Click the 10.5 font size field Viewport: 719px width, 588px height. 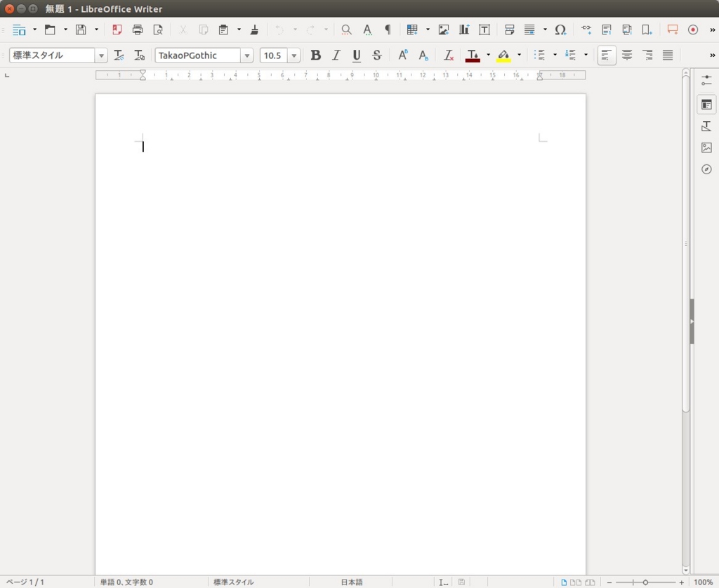click(x=274, y=55)
